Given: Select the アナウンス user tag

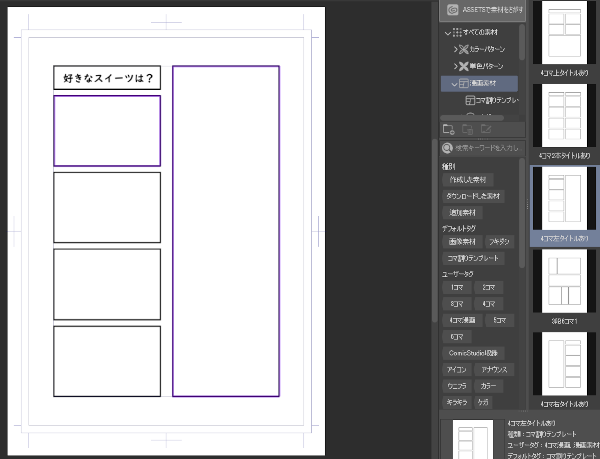Looking at the screenshot, I should 494,369.
